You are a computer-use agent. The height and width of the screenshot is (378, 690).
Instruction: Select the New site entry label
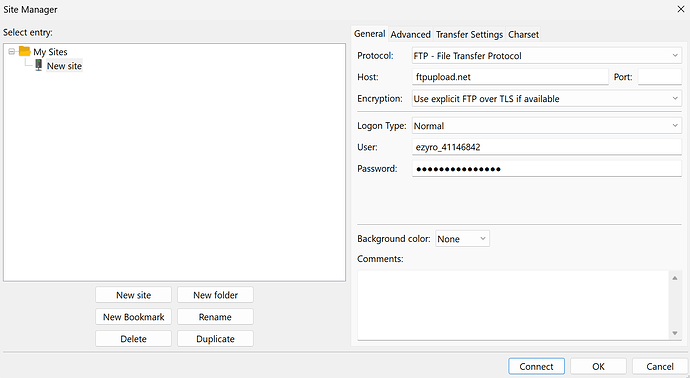tap(64, 66)
